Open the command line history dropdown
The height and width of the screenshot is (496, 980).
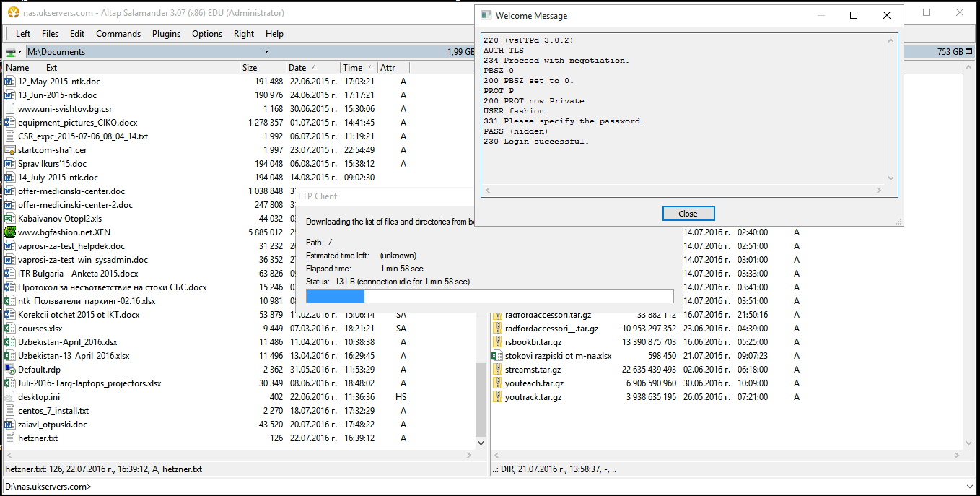(970, 487)
